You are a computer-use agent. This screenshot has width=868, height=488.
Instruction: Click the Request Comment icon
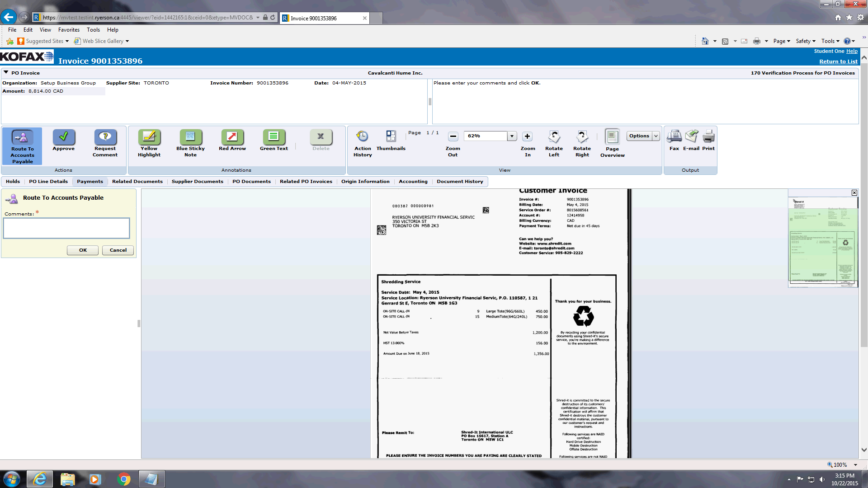[x=105, y=136]
